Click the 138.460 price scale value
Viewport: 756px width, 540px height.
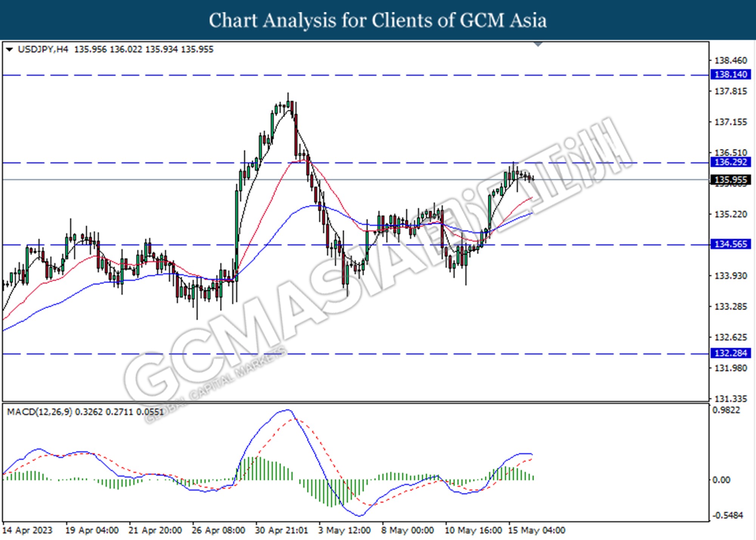731,61
